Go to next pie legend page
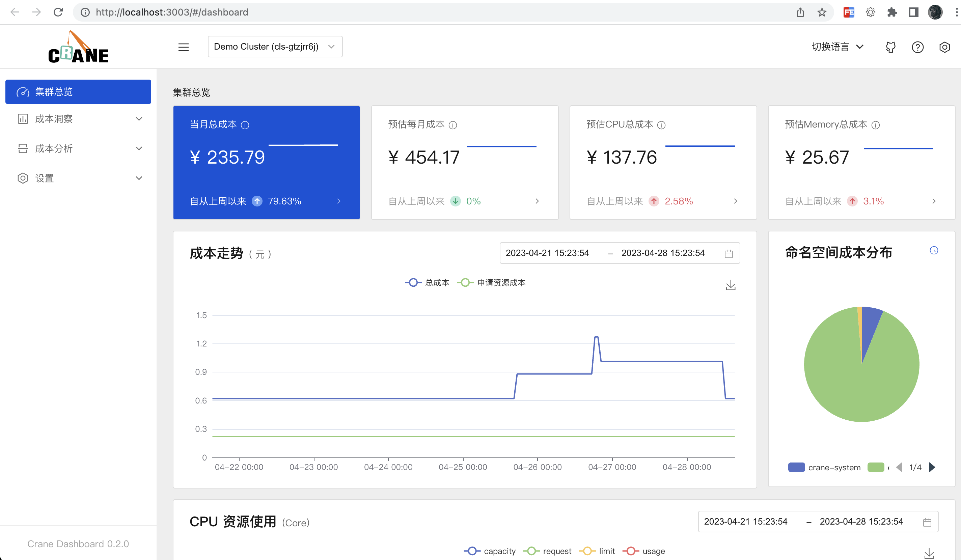This screenshot has height=560, width=961. [x=932, y=467]
